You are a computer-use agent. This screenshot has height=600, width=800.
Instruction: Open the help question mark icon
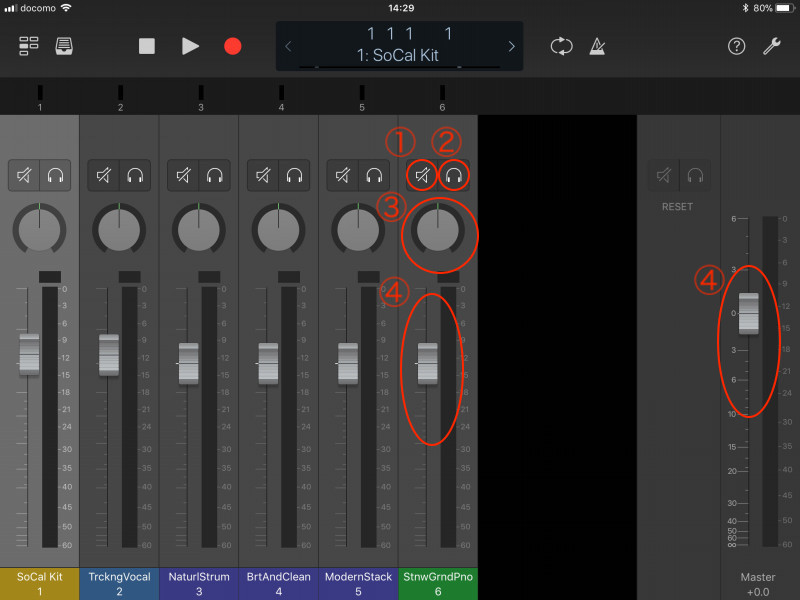(x=736, y=46)
